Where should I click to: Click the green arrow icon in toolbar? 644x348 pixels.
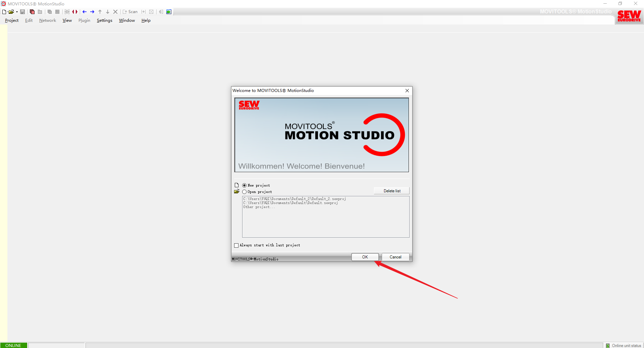coord(169,12)
